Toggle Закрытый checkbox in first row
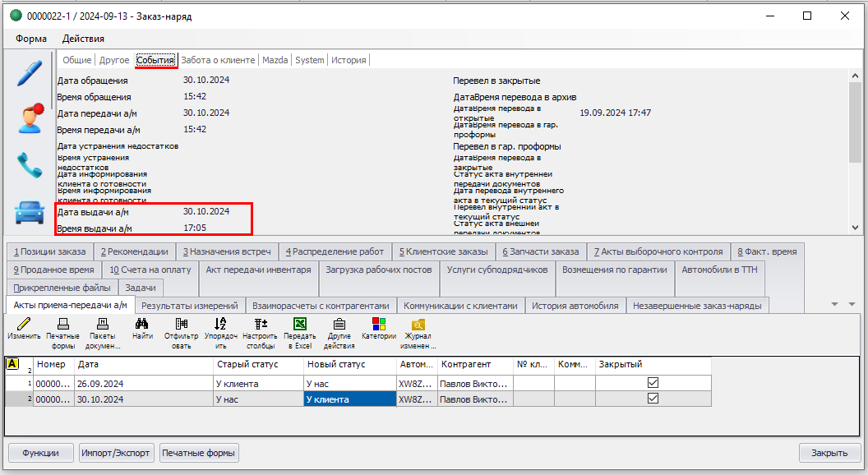 pos(653,383)
